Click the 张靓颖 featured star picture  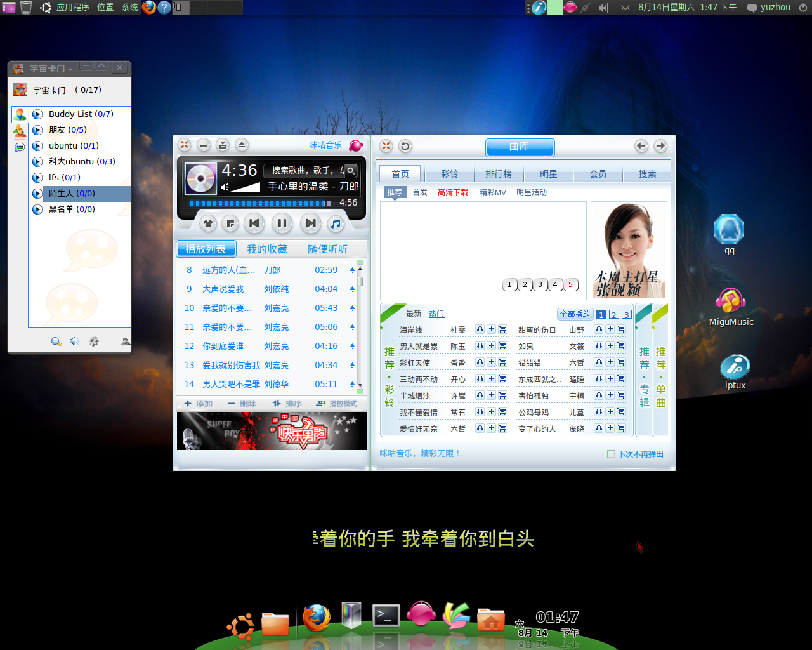629,250
